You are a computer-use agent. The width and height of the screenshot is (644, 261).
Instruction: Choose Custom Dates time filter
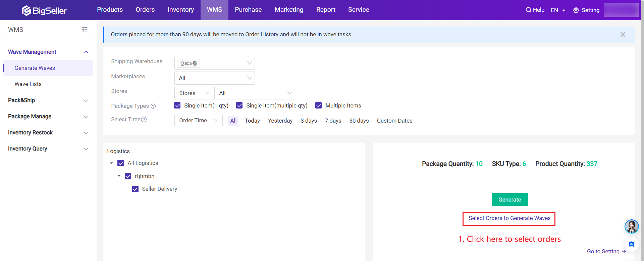click(x=395, y=121)
